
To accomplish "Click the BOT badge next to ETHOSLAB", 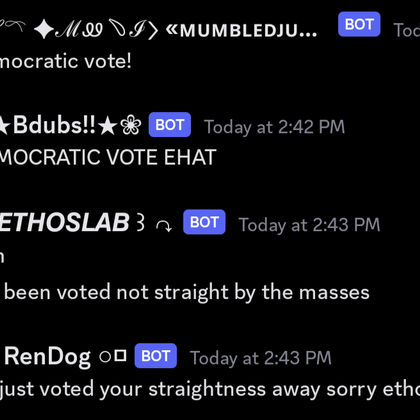I will tap(204, 222).
